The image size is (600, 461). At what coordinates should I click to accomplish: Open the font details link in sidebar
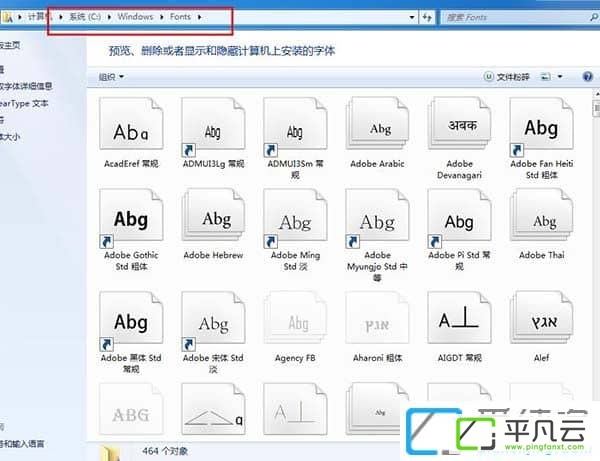pos(26,86)
